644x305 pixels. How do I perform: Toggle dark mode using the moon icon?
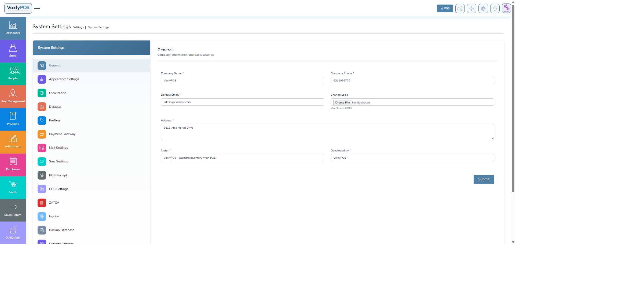click(460, 8)
